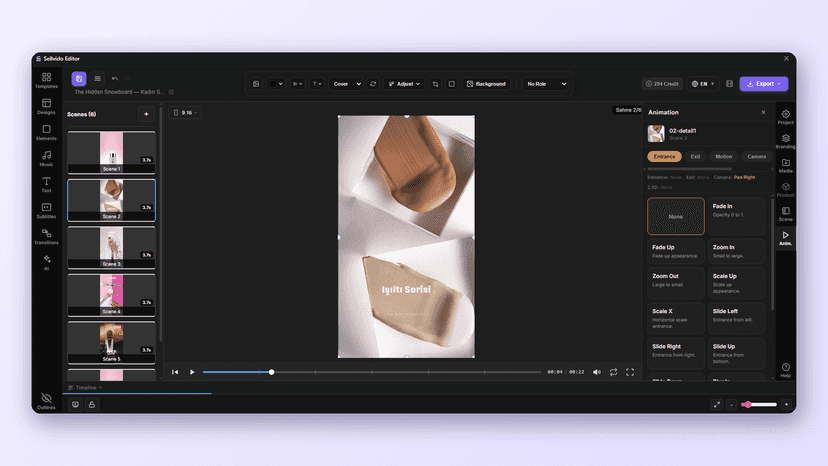
Task: Open the Music sidebar panel
Action: pyautogui.click(x=46, y=158)
